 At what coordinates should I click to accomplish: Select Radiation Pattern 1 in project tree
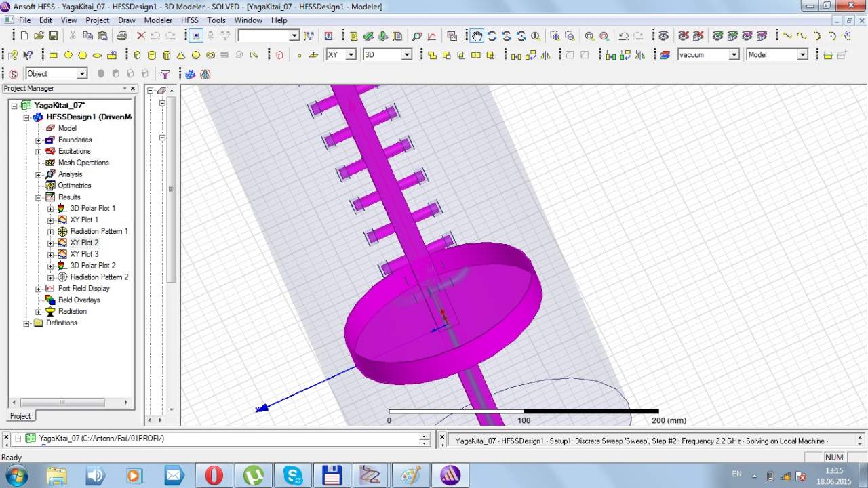click(x=98, y=231)
